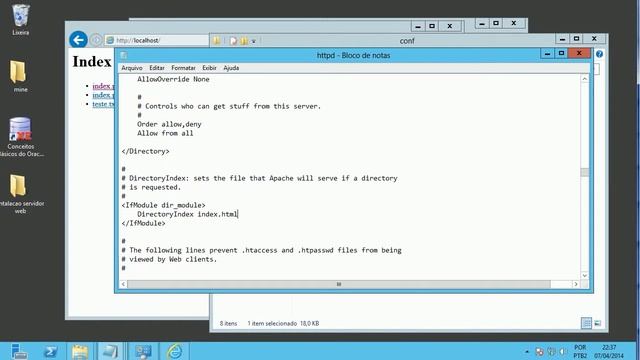Click '1 item selecionado' in conf status bar

click(272, 323)
